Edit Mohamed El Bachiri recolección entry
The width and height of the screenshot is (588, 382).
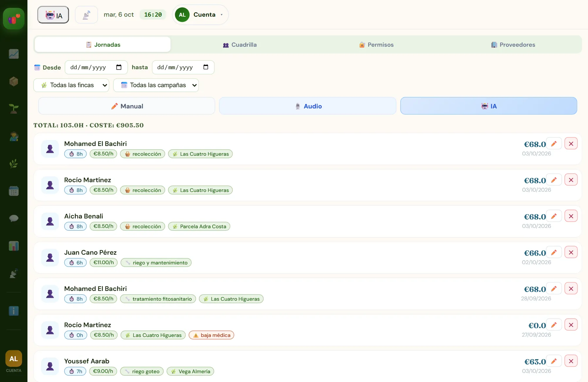pyautogui.click(x=554, y=144)
